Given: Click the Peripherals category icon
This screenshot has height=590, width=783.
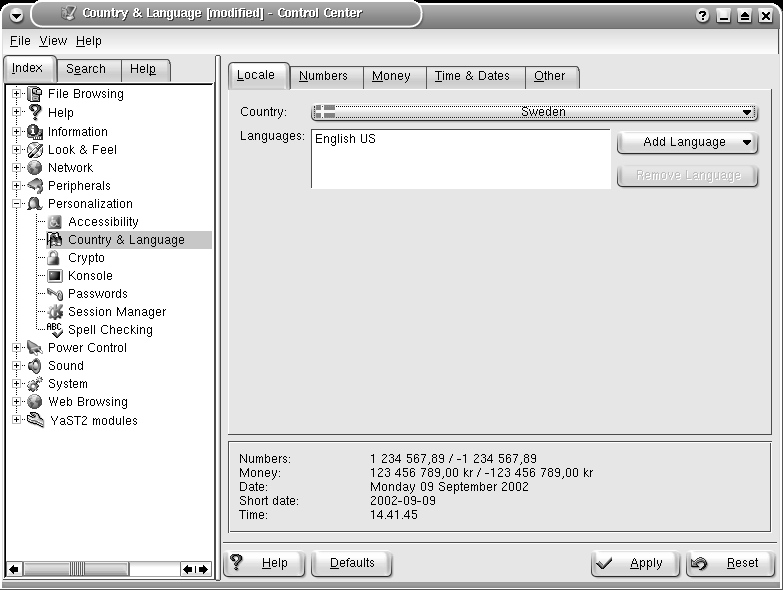Looking at the screenshot, I should click(34, 186).
